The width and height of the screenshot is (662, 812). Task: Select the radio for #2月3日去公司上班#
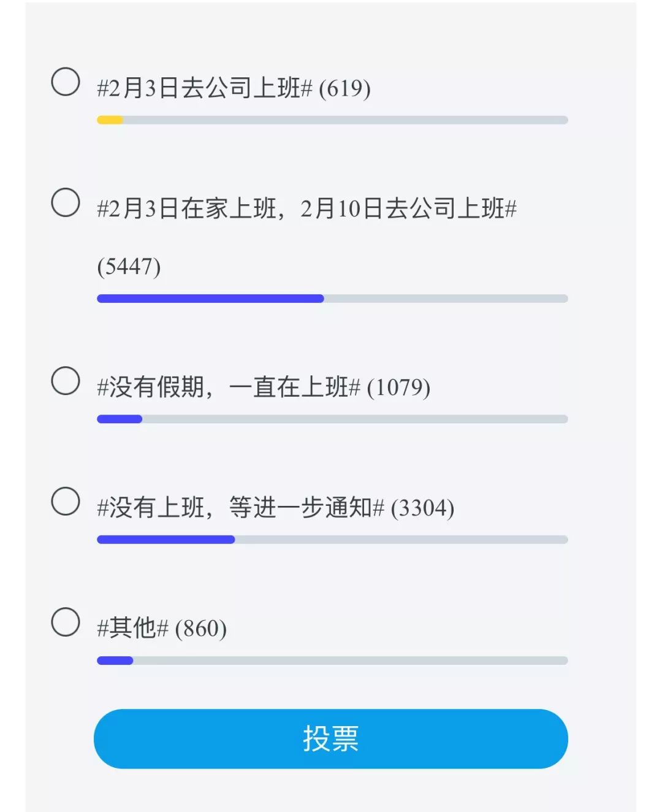(x=66, y=82)
